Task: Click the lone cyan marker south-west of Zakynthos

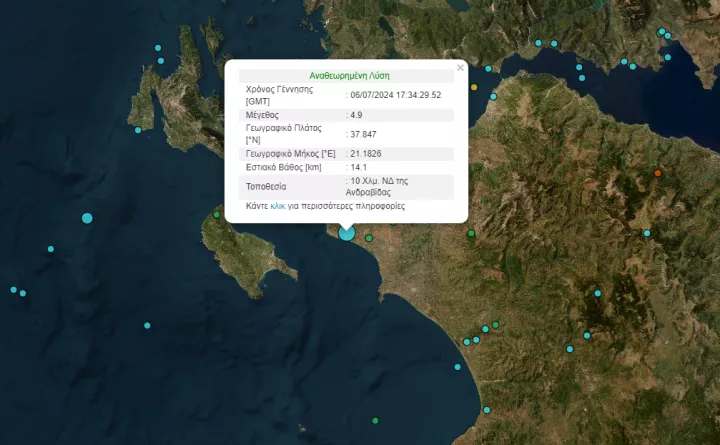Action: tap(147, 325)
